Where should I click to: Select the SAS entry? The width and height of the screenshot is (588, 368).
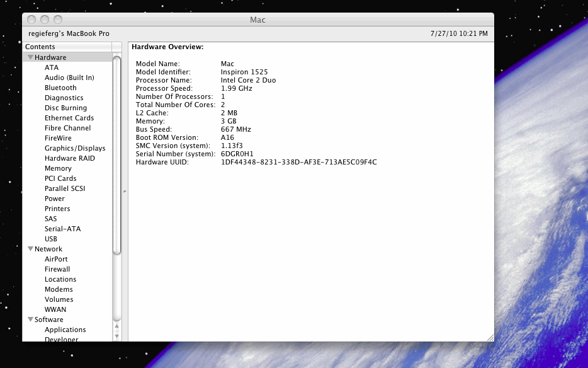pyautogui.click(x=50, y=219)
